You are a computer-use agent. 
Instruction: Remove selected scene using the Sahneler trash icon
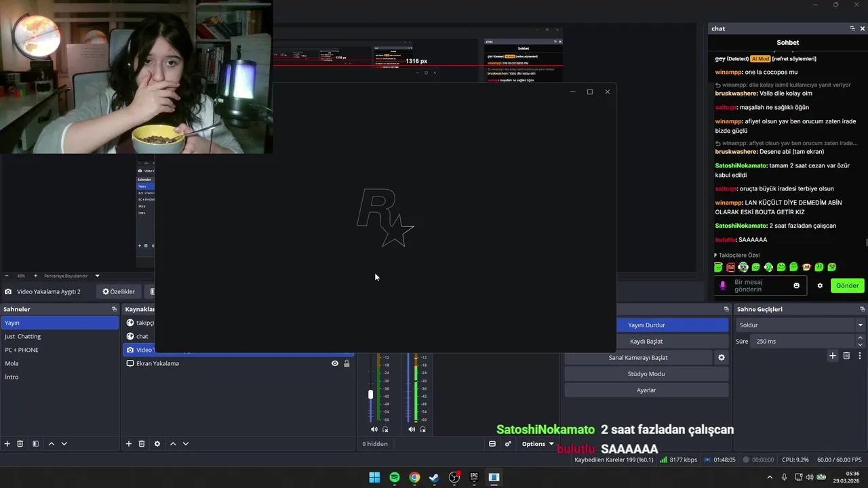pyautogui.click(x=20, y=444)
